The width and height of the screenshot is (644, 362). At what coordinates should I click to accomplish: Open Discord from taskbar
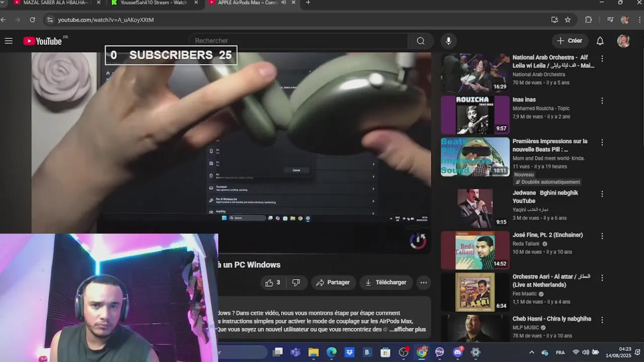click(457, 352)
